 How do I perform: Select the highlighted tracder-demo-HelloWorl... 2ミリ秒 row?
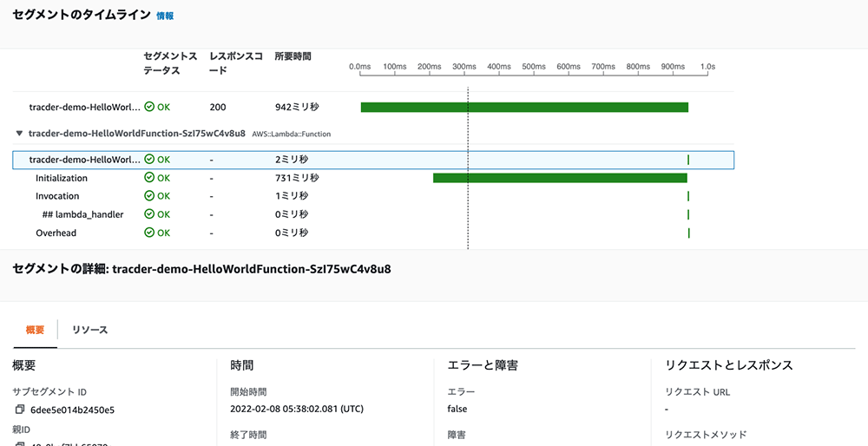(x=373, y=160)
